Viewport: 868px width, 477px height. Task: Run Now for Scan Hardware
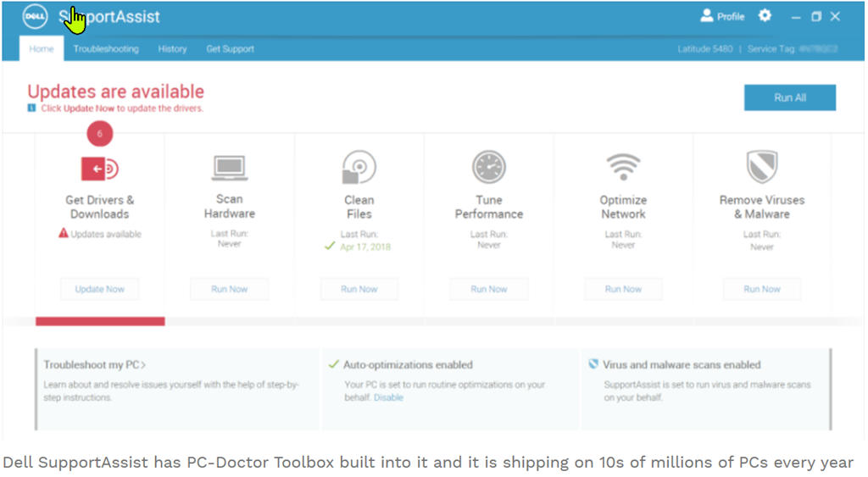tap(229, 289)
